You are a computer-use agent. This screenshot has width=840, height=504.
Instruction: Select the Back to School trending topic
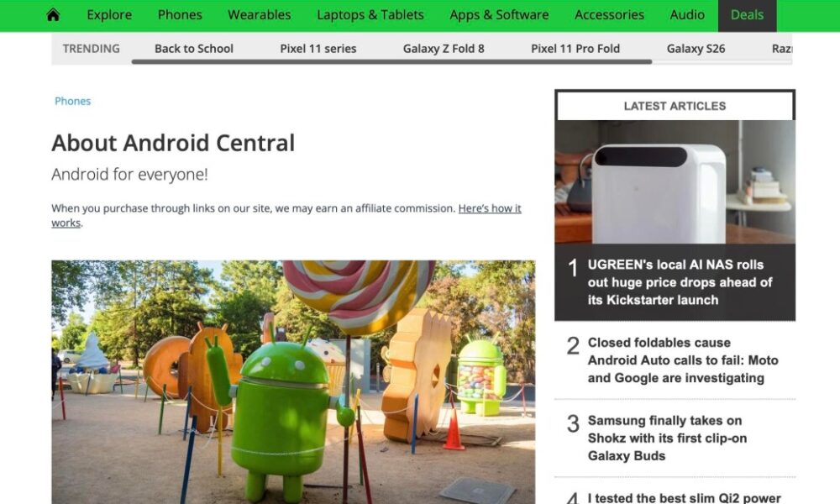point(194,48)
